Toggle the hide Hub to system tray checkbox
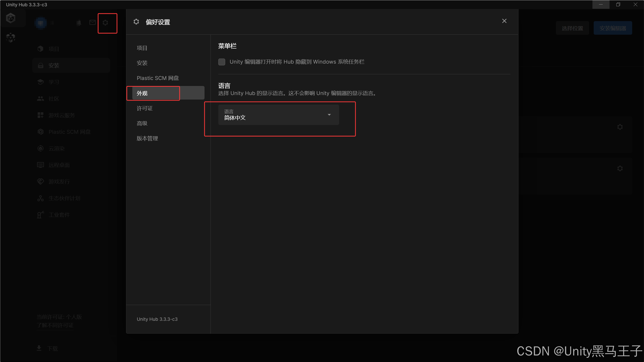Viewport: 644px width, 362px height. pyautogui.click(x=222, y=62)
